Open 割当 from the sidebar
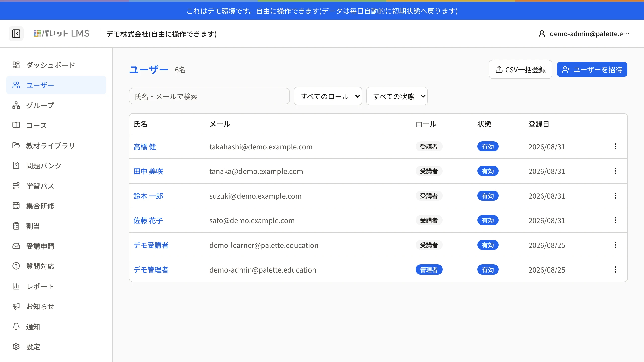Image resolution: width=644 pixels, height=362 pixels. [x=56, y=226]
